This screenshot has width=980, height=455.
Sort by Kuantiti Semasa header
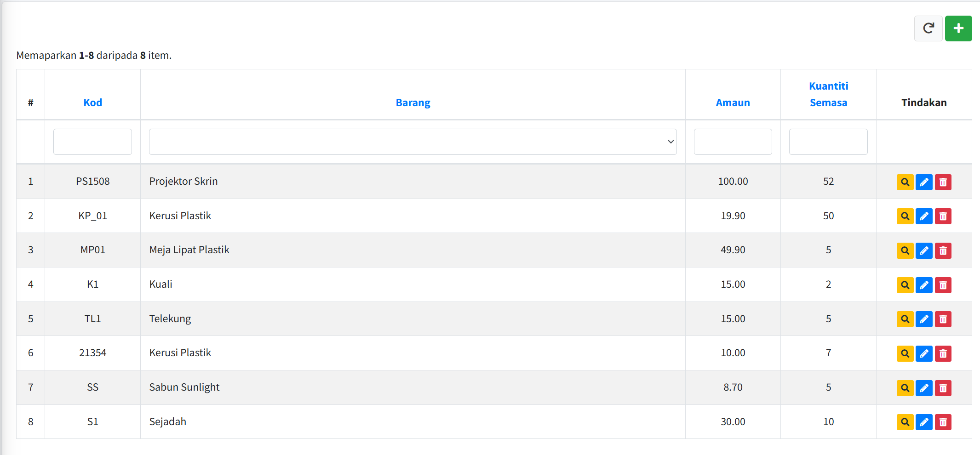click(828, 94)
